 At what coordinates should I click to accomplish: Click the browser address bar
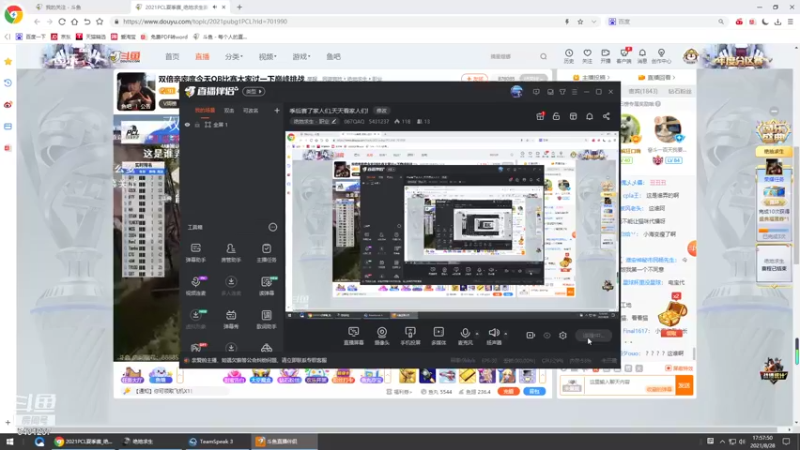click(339, 21)
